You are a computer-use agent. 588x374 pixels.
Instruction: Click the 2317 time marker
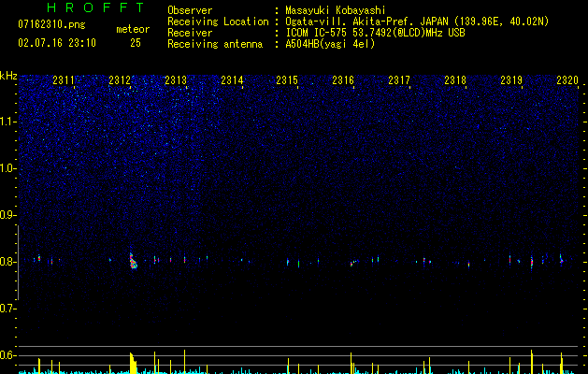[x=399, y=80]
